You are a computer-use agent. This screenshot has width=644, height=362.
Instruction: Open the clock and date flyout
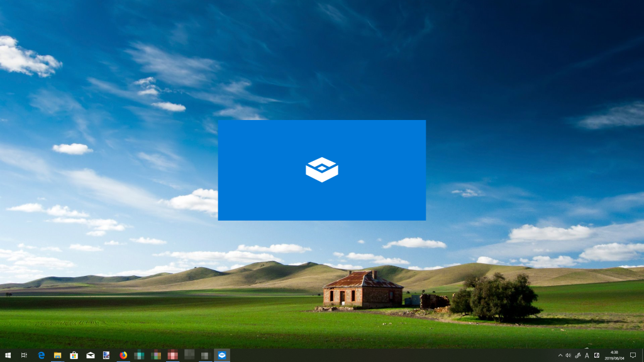tap(614, 355)
